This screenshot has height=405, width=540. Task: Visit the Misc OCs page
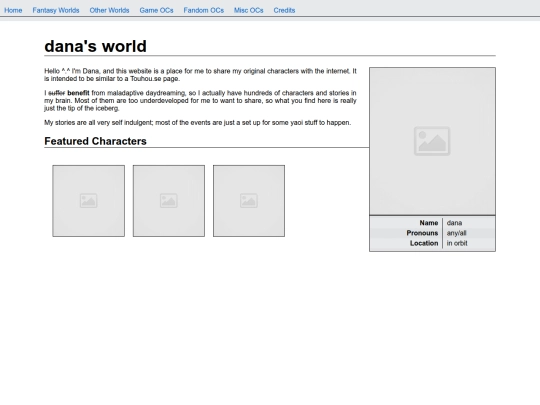(249, 10)
